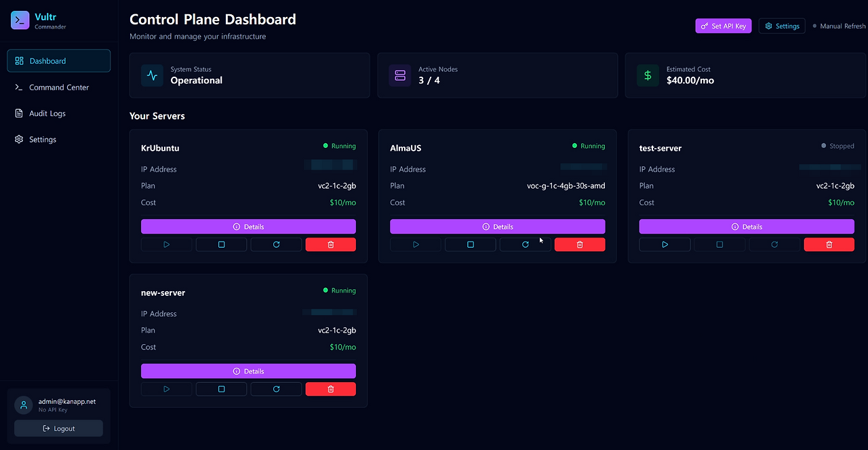Delete the KrUbuntu server

coord(331,244)
